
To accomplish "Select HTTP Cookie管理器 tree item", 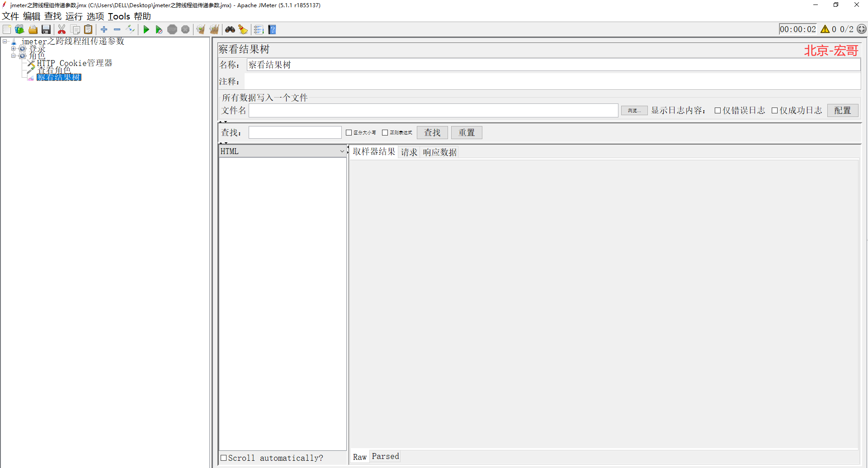I will tap(75, 63).
